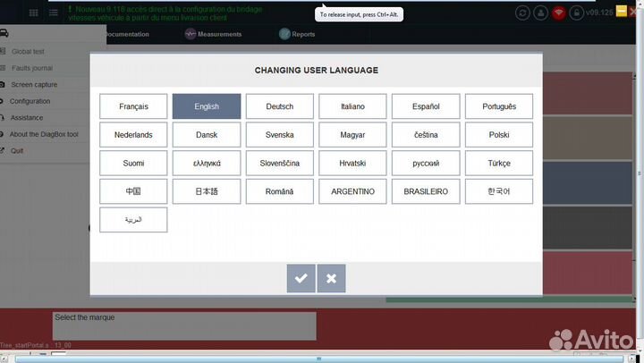Image resolution: width=644 pixels, height=363 pixels.
Task: Open Reports tab
Action: 297,34
